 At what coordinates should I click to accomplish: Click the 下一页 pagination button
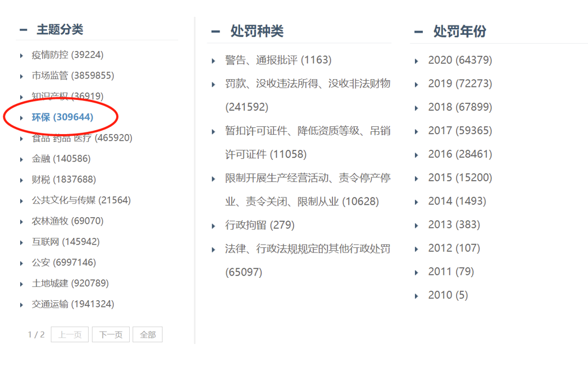click(x=111, y=334)
